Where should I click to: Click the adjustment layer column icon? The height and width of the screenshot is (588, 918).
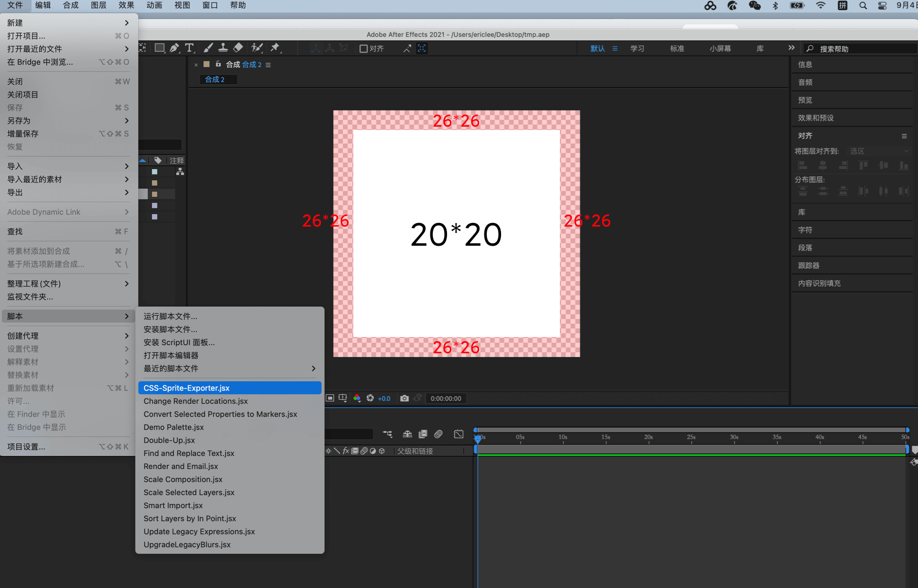tap(373, 451)
